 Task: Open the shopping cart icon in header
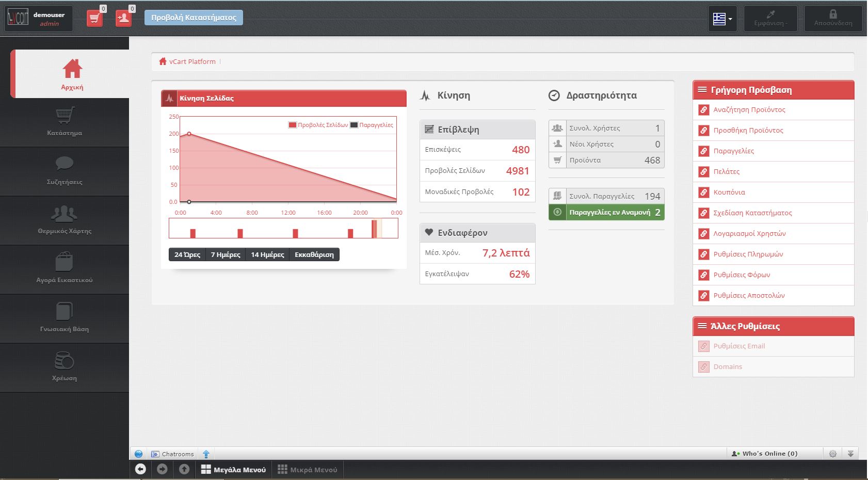(x=94, y=19)
